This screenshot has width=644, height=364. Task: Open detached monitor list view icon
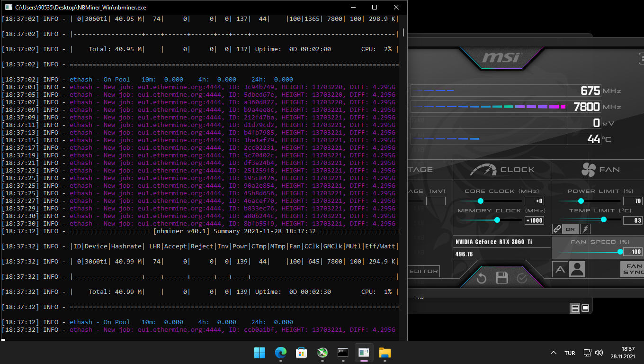coord(575,309)
